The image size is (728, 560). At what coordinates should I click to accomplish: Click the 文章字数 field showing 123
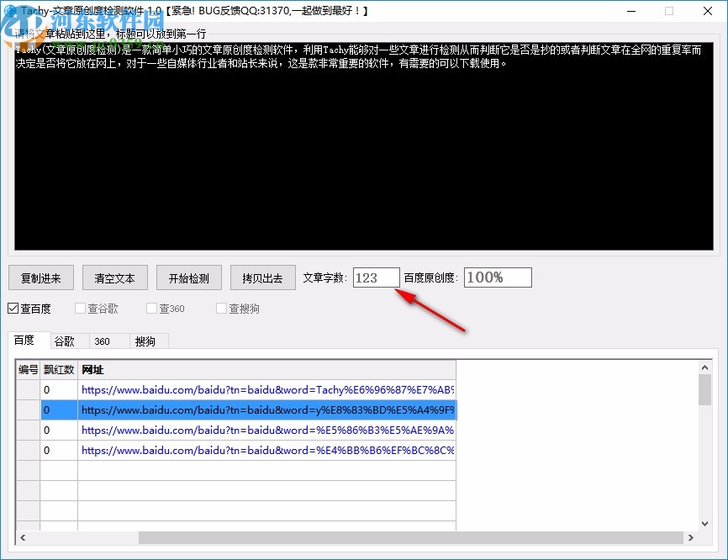(x=376, y=277)
